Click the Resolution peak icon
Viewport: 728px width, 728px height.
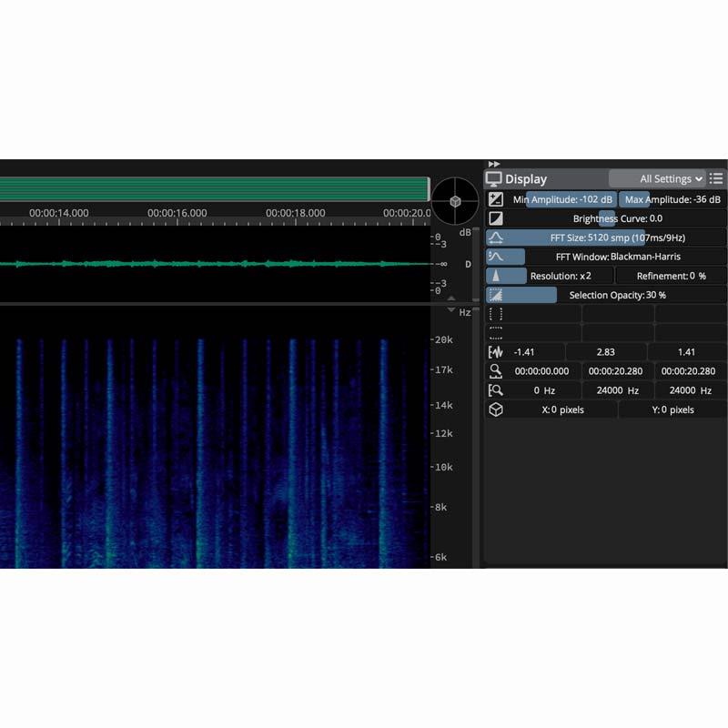point(496,276)
